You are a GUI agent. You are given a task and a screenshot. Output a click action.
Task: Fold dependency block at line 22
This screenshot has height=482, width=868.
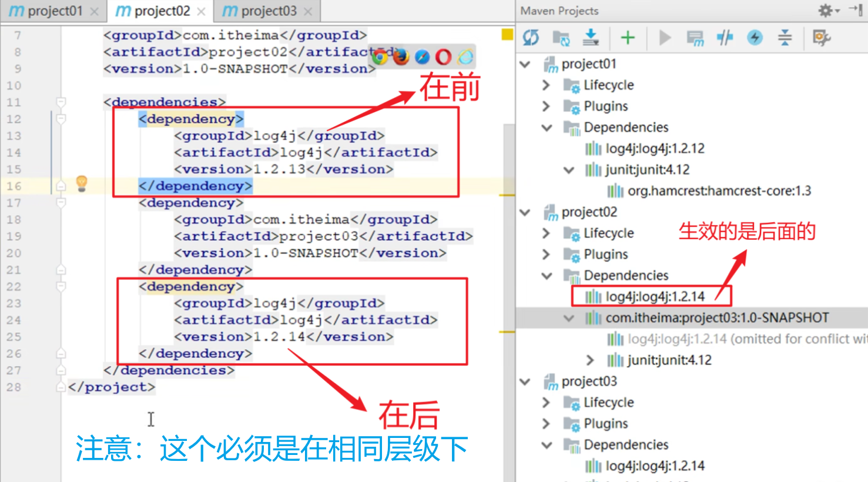coord(61,286)
